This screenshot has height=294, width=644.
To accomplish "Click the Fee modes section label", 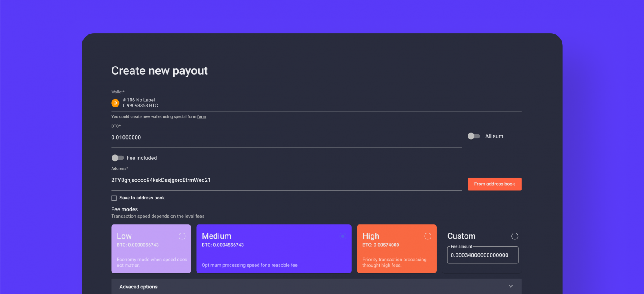I will pyautogui.click(x=125, y=209).
